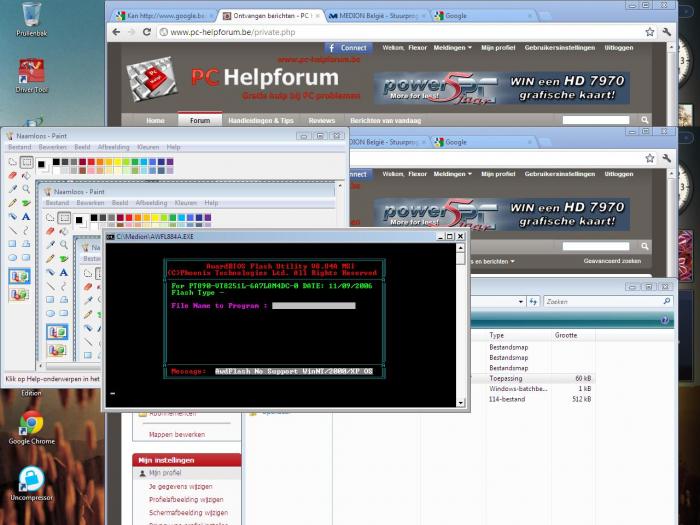The image size is (700, 525).
Task: Open 'Berichten van vandaag' navigation link
Action: tap(385, 120)
